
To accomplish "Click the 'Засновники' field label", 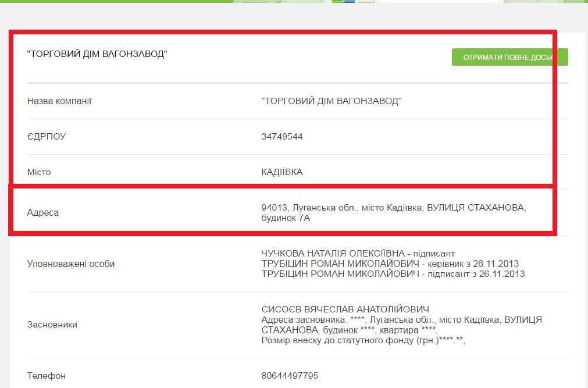I will [52, 325].
